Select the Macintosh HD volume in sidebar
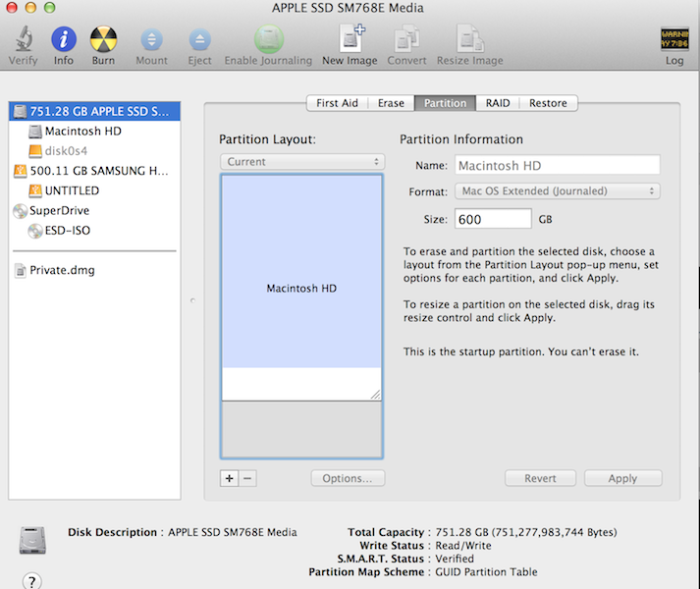Image resolution: width=700 pixels, height=589 pixels. pos(83,131)
